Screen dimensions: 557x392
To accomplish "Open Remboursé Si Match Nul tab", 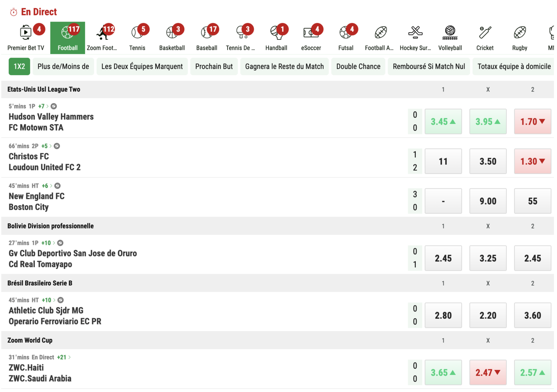I will [429, 66].
